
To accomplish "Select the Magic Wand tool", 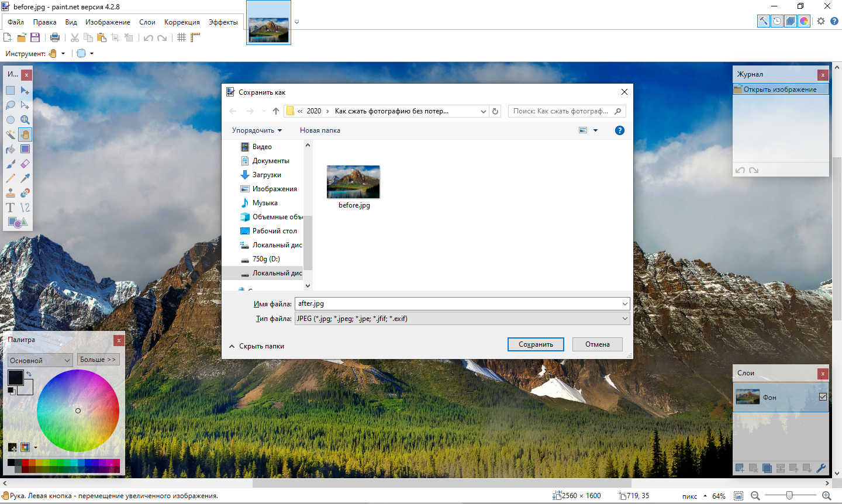I will point(11,134).
